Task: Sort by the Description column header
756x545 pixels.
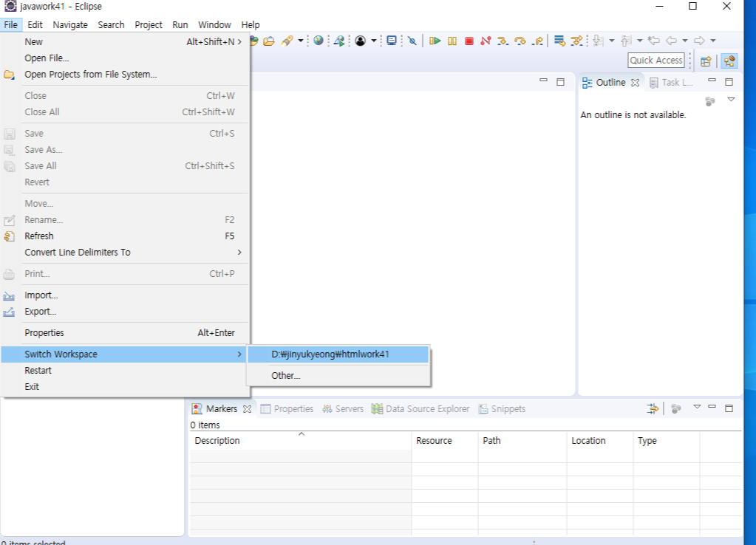Action: point(301,440)
